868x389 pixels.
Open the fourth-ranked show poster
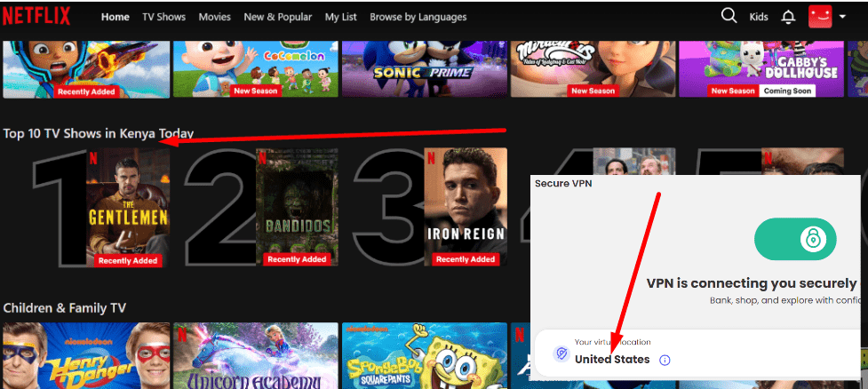pyautogui.click(x=634, y=161)
